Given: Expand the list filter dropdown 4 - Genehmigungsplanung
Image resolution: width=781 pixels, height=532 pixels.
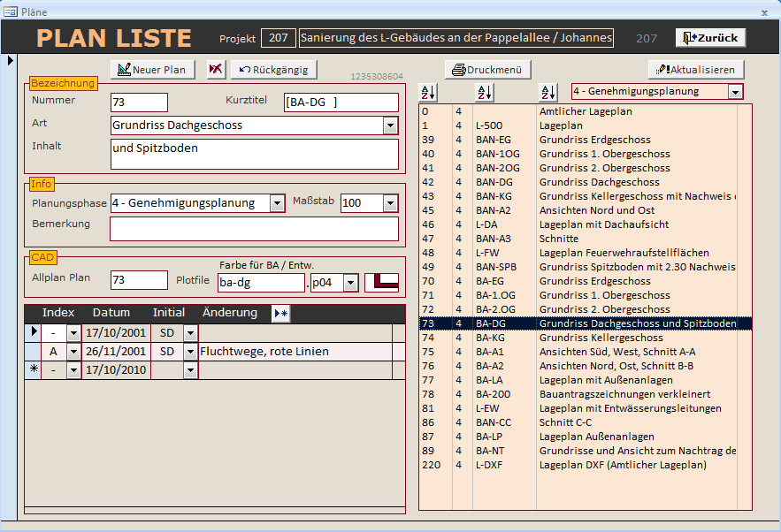Looking at the screenshot, I should [735, 92].
